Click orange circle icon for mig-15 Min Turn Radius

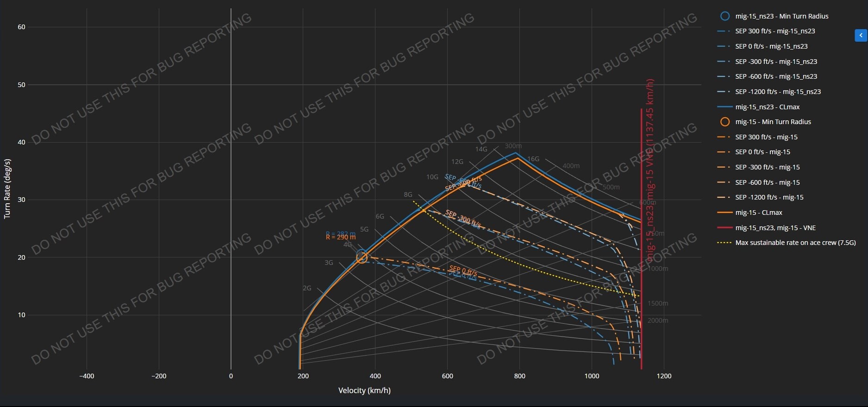pos(725,122)
